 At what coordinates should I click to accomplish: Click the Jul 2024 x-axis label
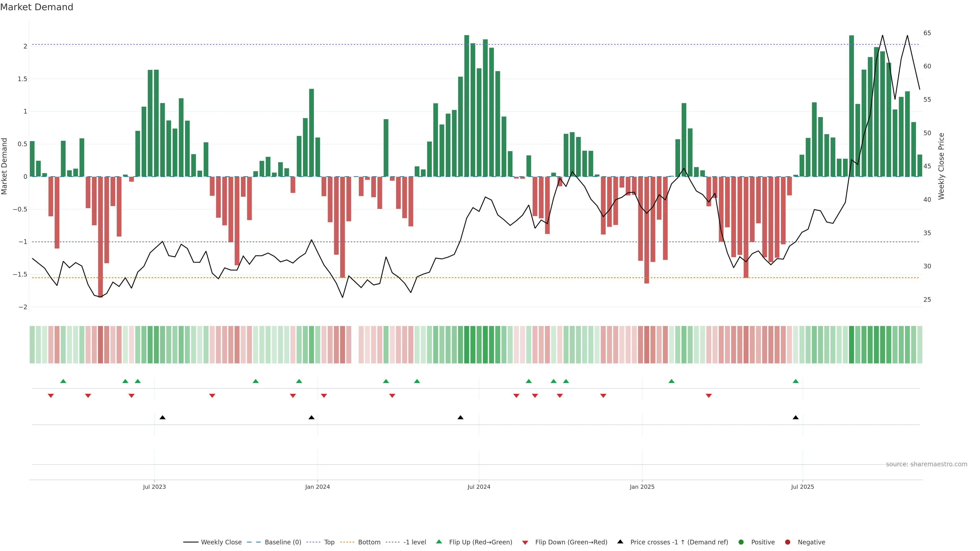coord(479,487)
